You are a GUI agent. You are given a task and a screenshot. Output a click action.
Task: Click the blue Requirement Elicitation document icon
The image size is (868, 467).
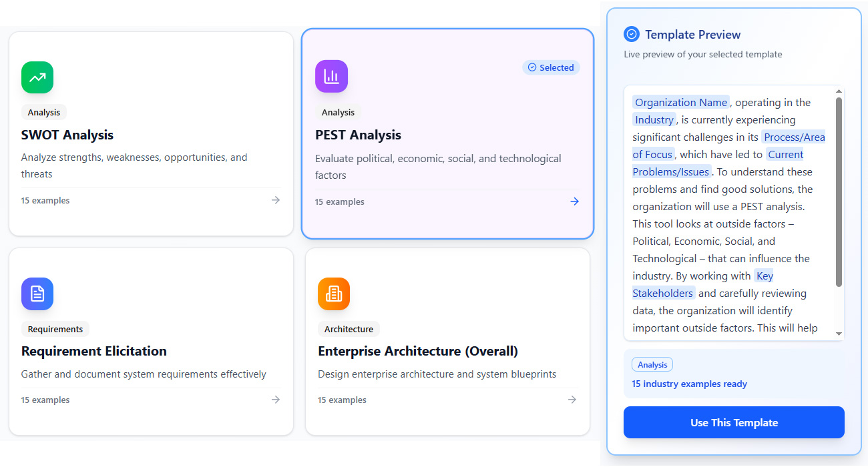(37, 294)
